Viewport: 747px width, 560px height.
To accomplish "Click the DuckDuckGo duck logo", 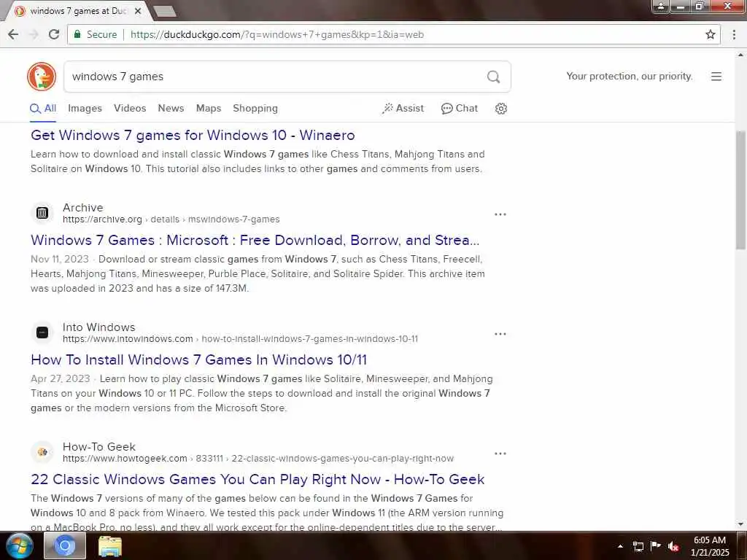I will click(42, 77).
